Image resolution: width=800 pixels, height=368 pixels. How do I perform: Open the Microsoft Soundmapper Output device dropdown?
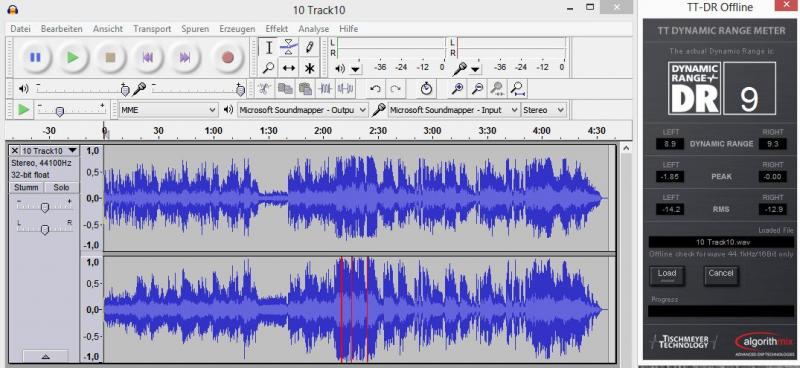pos(303,110)
